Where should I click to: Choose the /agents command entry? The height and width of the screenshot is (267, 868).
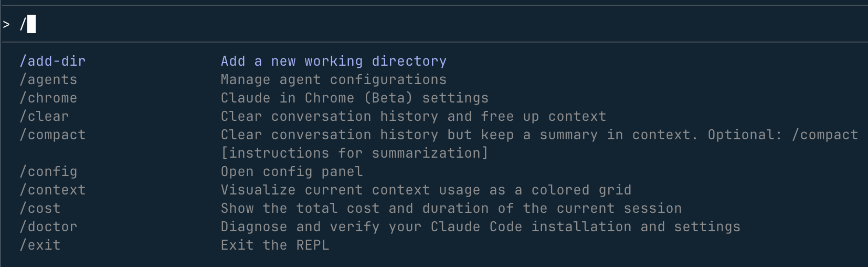pyautogui.click(x=48, y=80)
